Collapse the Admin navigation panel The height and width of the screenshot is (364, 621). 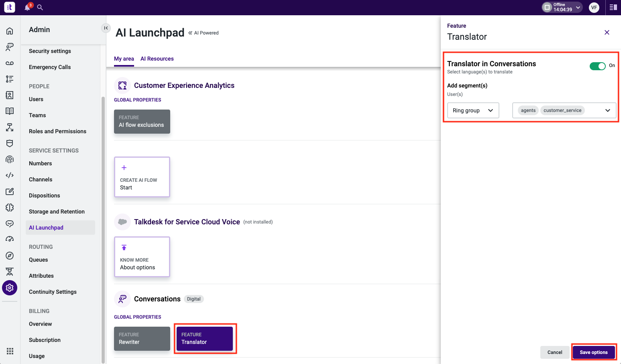[x=106, y=28]
